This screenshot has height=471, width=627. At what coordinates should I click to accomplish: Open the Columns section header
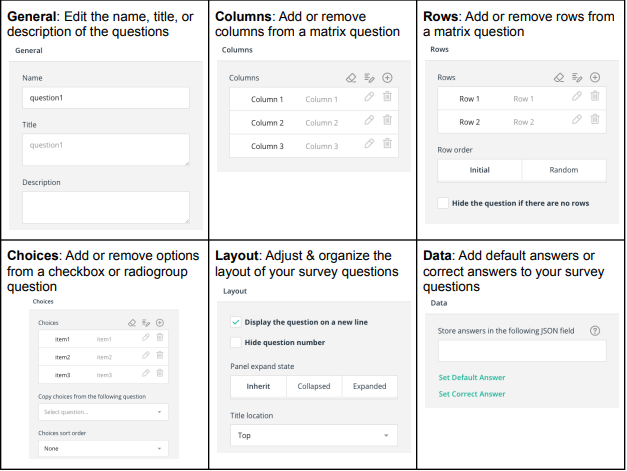tap(237, 50)
